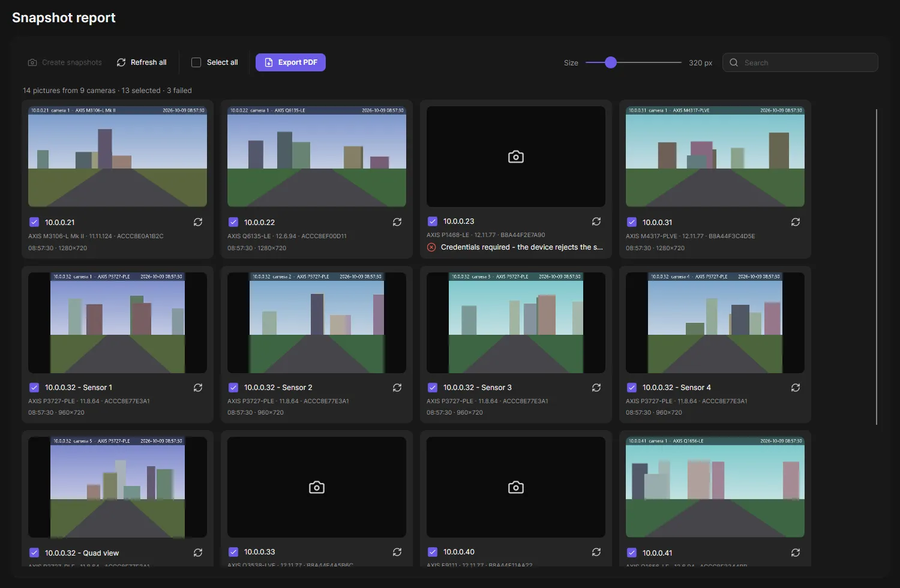Click the 'Snapshot report' heading
Viewport: 900px width, 588px height.
[64, 18]
